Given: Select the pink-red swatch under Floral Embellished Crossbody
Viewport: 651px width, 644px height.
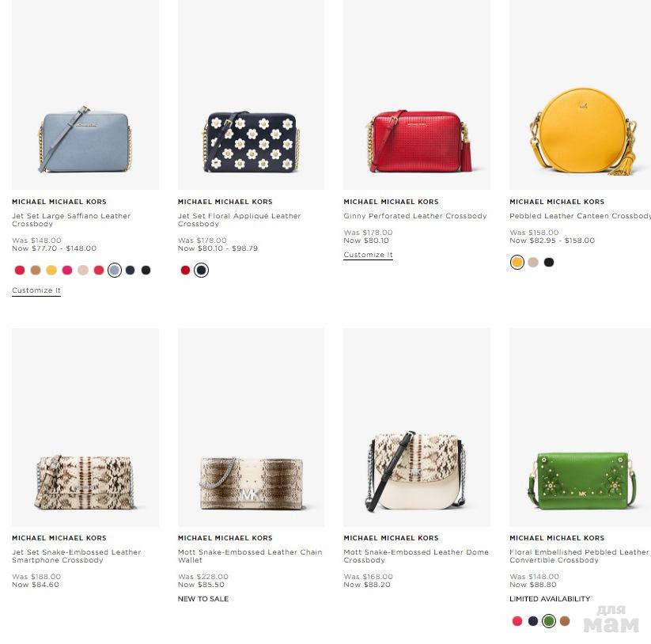Looking at the screenshot, I should 517,621.
